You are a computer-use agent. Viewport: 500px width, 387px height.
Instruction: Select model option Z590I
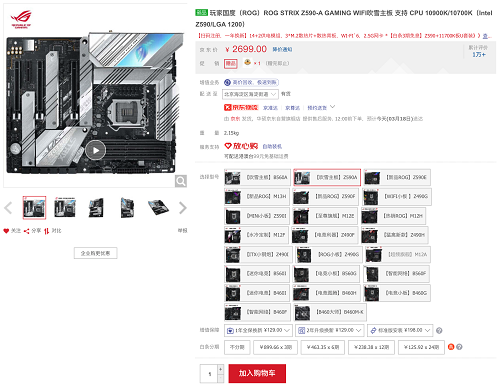pyautogui.click(x=257, y=216)
